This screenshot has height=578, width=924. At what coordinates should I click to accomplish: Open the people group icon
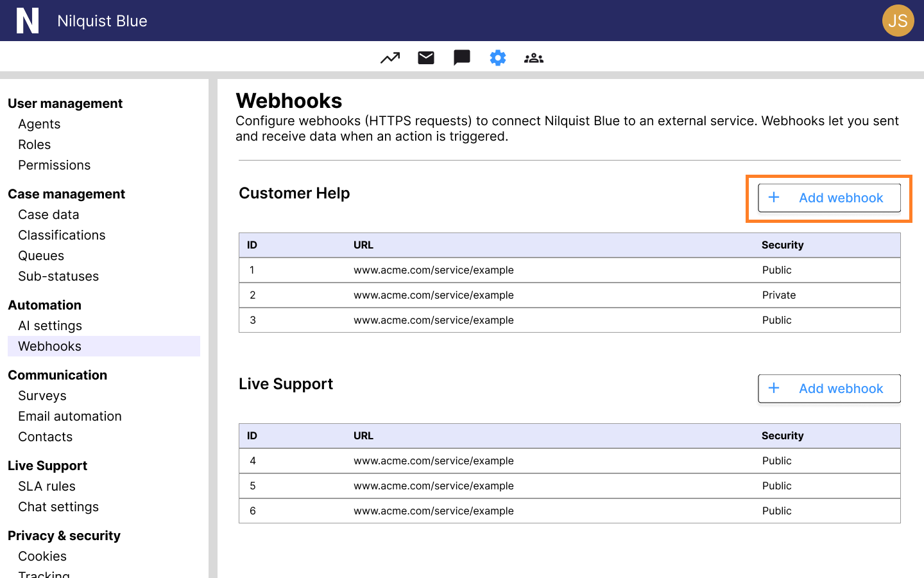click(x=534, y=58)
